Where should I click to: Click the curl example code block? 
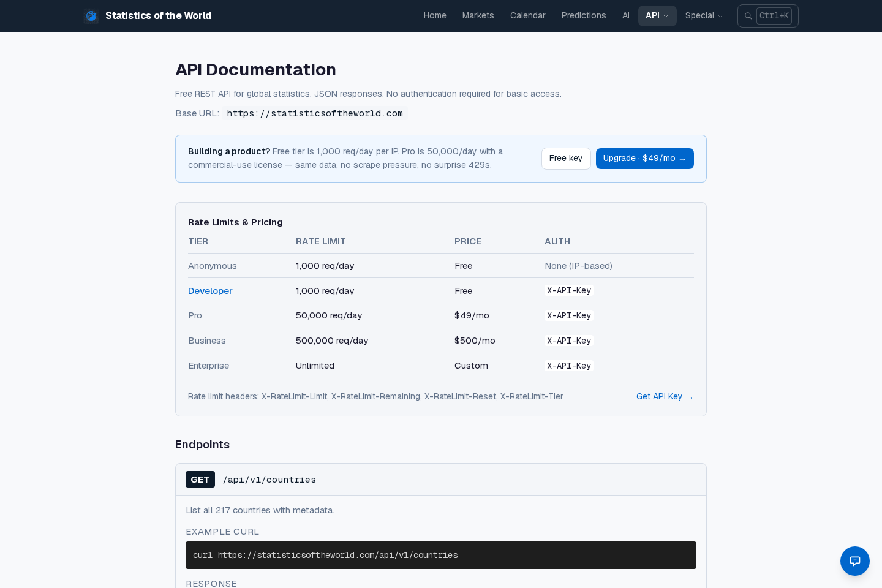pyautogui.click(x=441, y=556)
